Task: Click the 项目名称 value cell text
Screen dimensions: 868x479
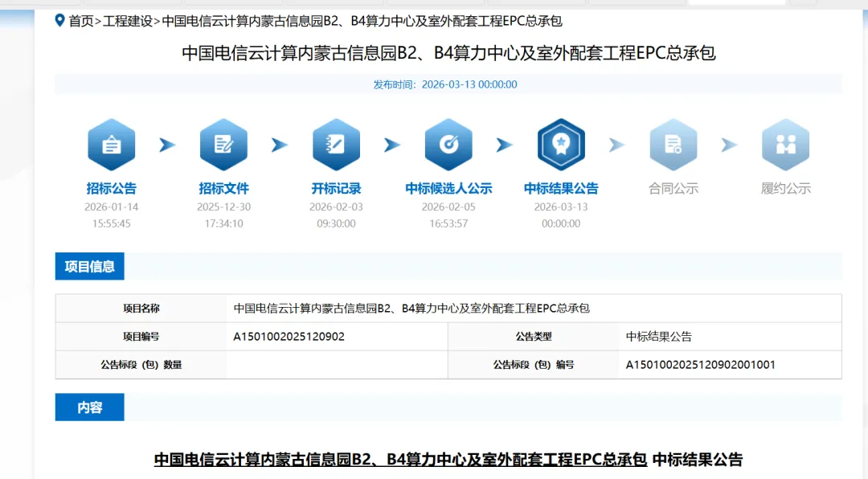Action: pyautogui.click(x=411, y=309)
